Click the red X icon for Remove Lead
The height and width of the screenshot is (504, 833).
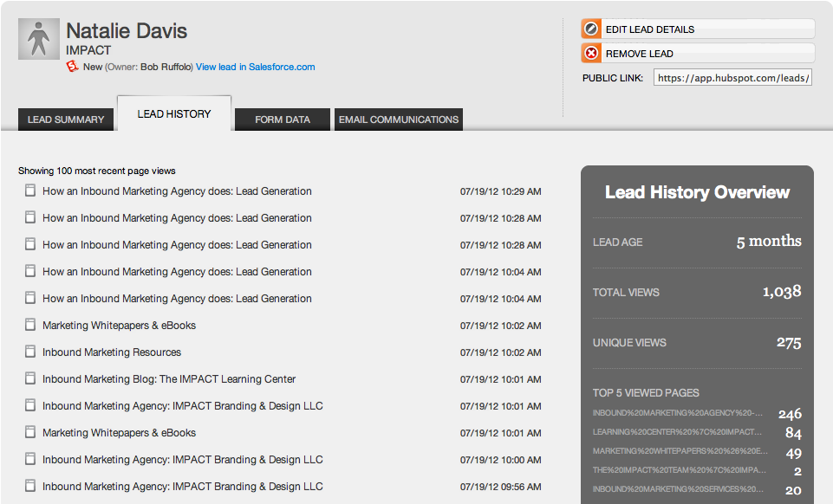pyautogui.click(x=591, y=53)
